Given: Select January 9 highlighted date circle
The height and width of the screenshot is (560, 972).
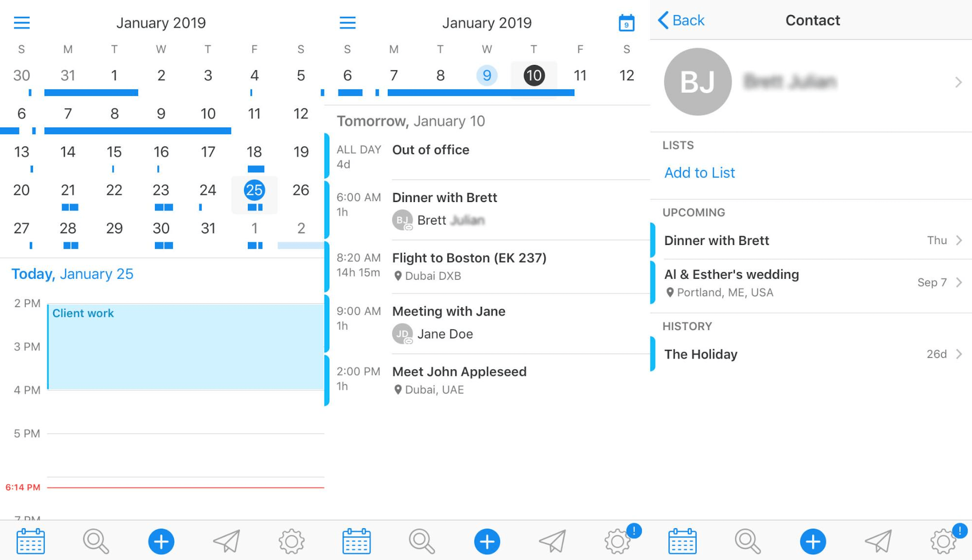Looking at the screenshot, I should coord(487,75).
